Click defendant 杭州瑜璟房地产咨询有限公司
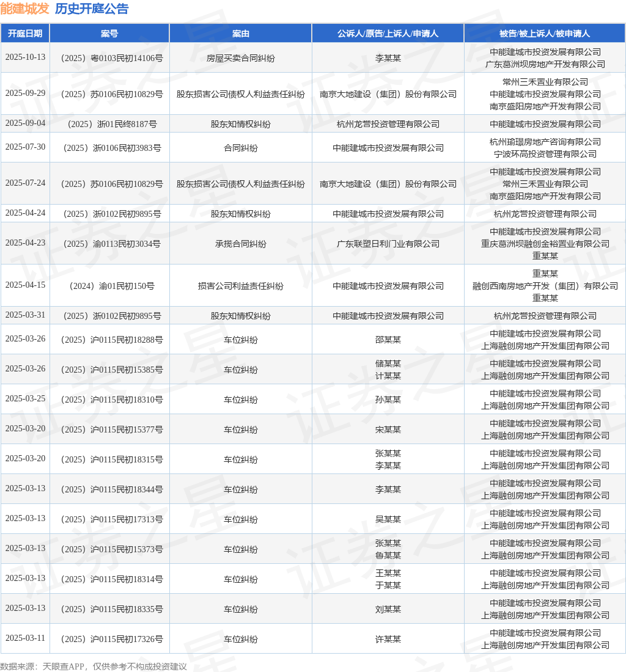Screen dimensions: 626x672 point(545,141)
